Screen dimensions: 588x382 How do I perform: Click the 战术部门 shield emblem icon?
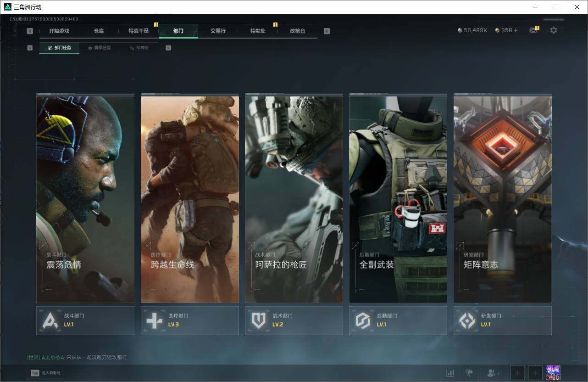tap(259, 320)
